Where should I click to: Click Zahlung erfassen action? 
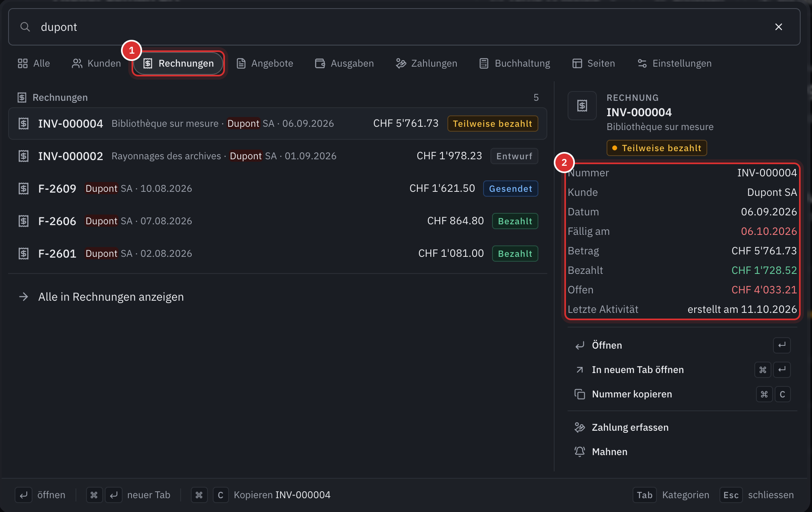click(x=682, y=427)
